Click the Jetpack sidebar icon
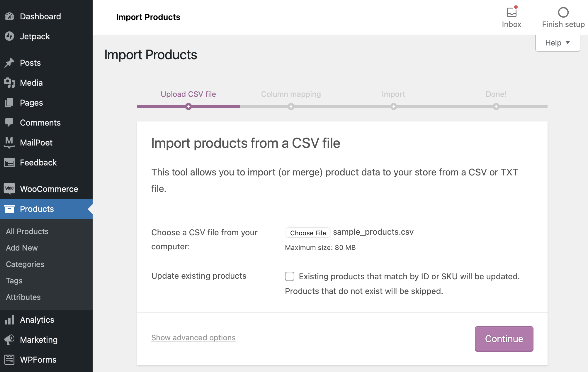 click(x=10, y=36)
